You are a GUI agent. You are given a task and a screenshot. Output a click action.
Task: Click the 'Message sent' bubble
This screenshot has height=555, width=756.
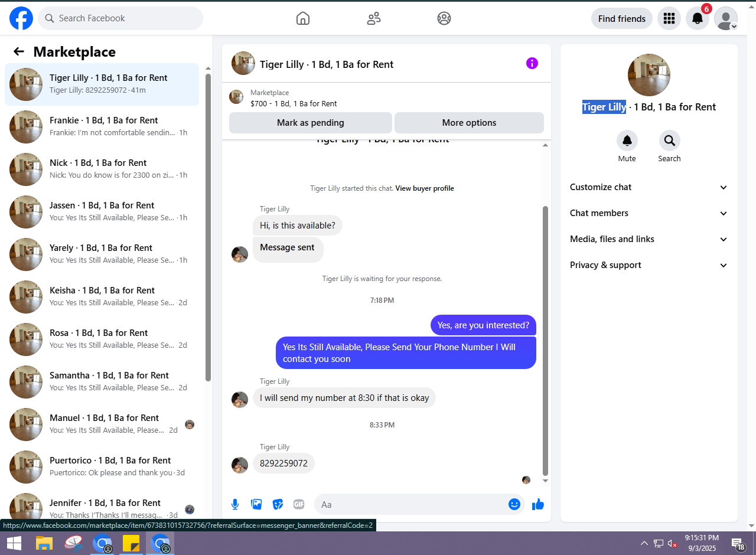288,249
